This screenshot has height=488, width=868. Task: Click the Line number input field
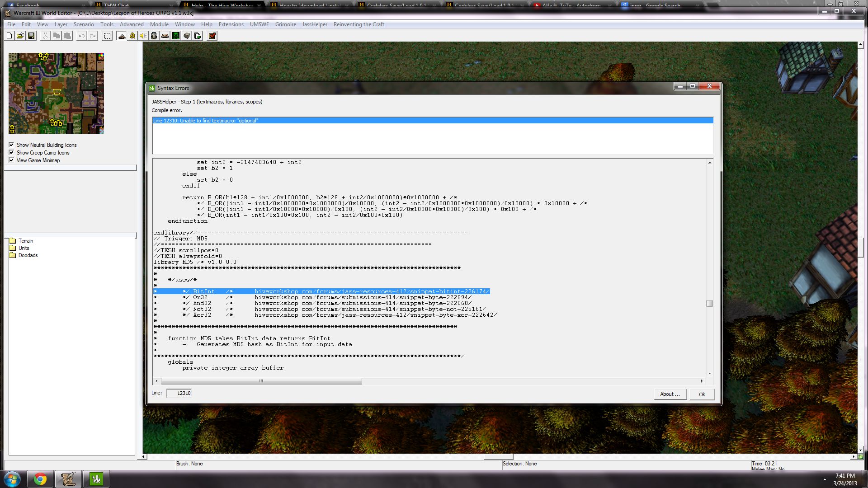click(x=179, y=393)
